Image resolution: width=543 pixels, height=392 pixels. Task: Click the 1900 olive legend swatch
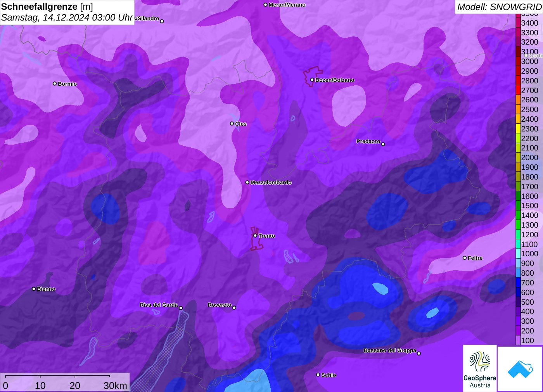[518, 167]
